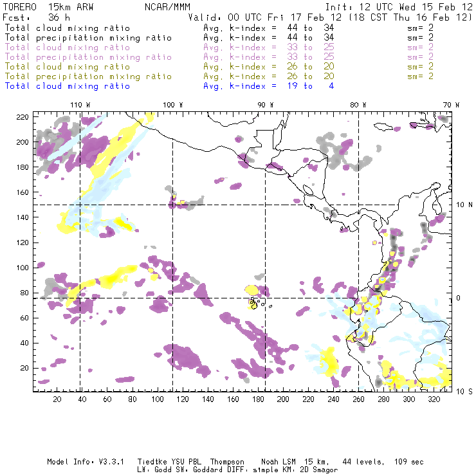
Task: Click the "Model Info: V3.3.1" footer text
Action: pos(86,462)
